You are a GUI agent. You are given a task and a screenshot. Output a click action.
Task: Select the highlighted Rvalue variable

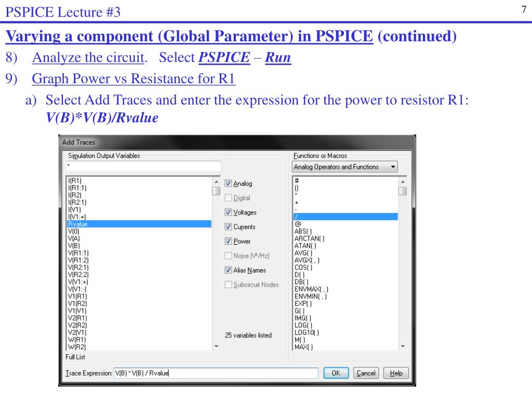(x=139, y=224)
